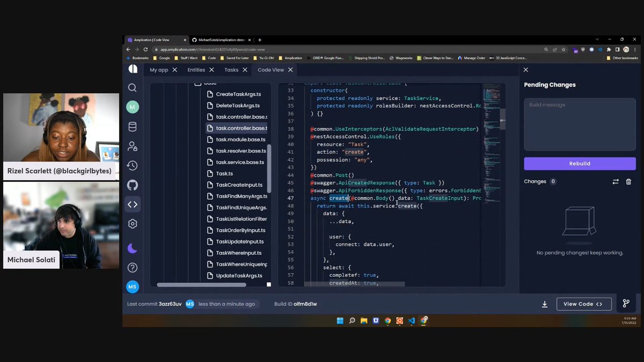Select the Code View sidebar icon
Screen dimensions: 644x362
[x=133, y=204]
